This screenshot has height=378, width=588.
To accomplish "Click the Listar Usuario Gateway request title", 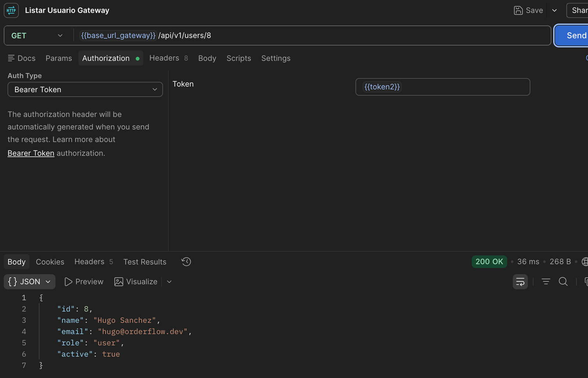I will (x=67, y=10).
